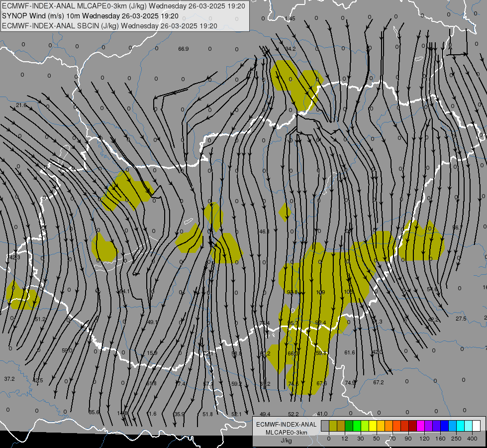Click the '75.4' value on the map
This screenshot has width=487, height=448.
coord(264,323)
